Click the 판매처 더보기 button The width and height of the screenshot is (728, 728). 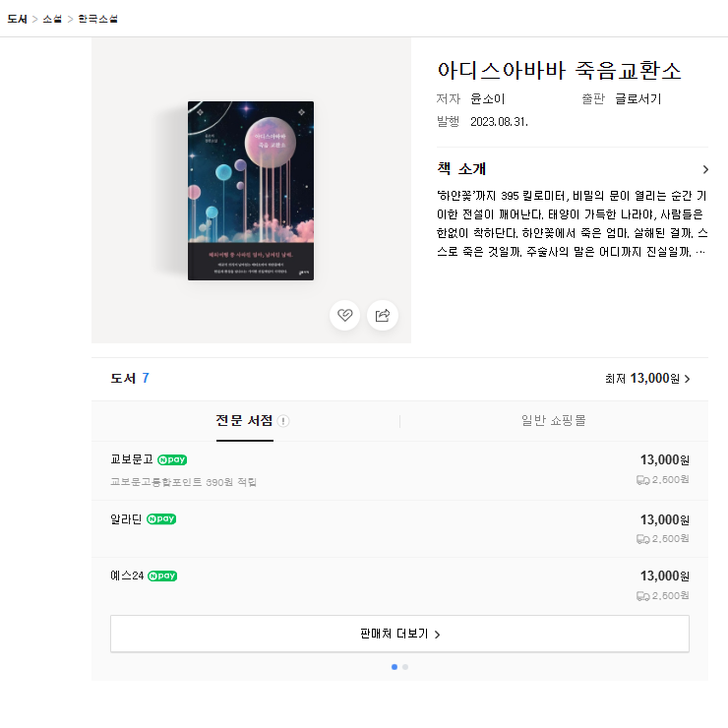point(399,634)
